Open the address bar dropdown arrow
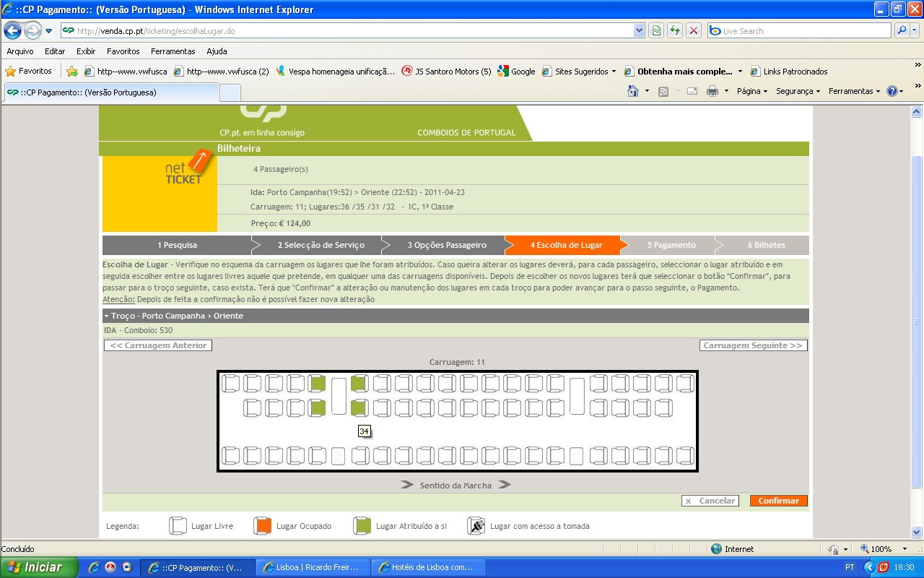This screenshot has height=578, width=924. [x=639, y=31]
